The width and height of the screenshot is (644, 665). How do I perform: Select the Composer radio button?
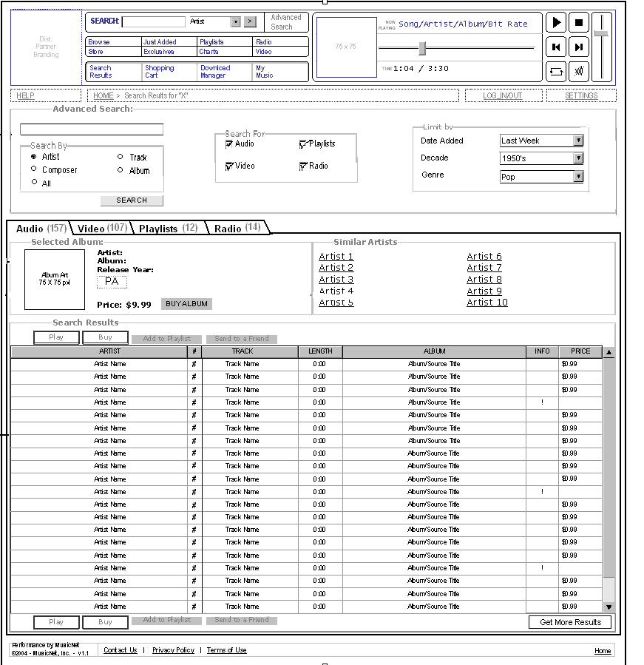click(33, 169)
